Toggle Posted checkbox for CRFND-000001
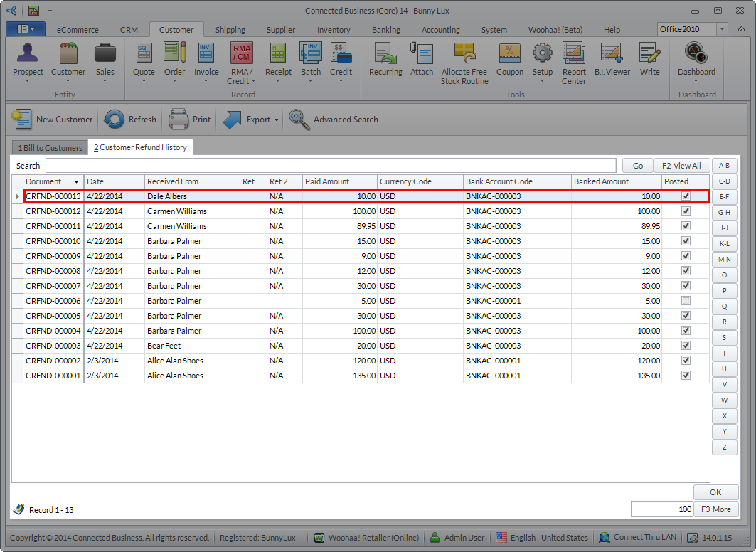 coord(686,376)
